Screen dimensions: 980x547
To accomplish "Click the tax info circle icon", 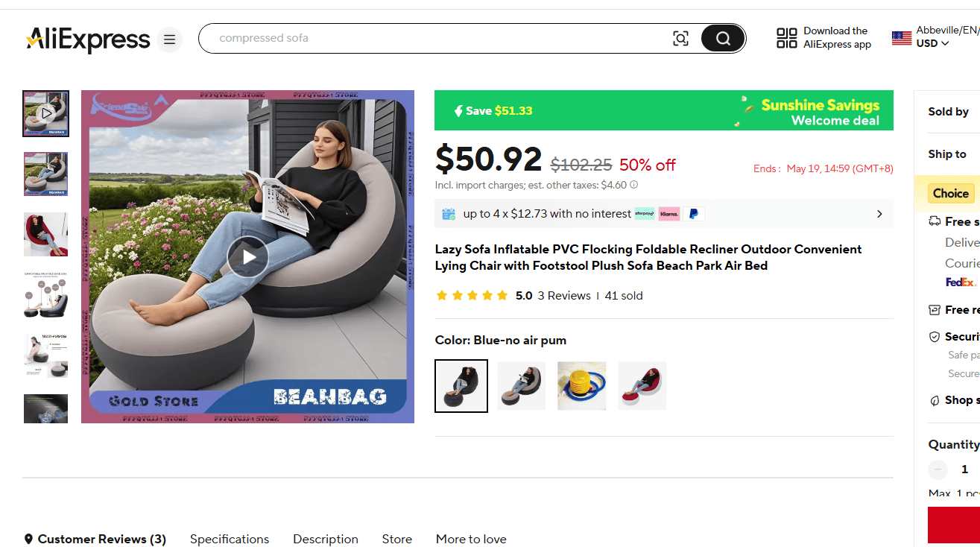I will 633,185.
